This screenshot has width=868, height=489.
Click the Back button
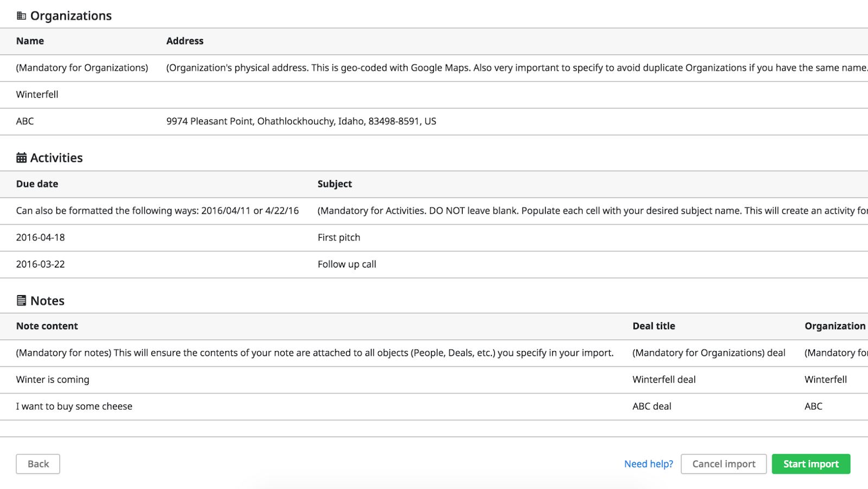(37, 463)
